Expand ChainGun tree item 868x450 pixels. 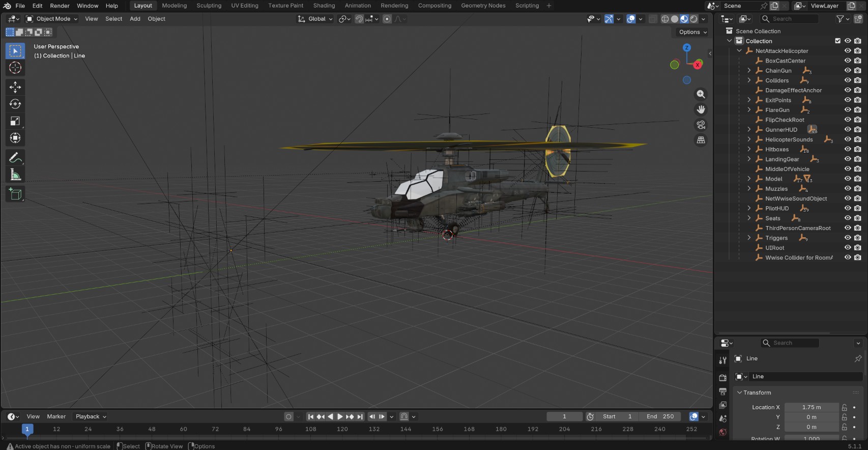coord(749,71)
